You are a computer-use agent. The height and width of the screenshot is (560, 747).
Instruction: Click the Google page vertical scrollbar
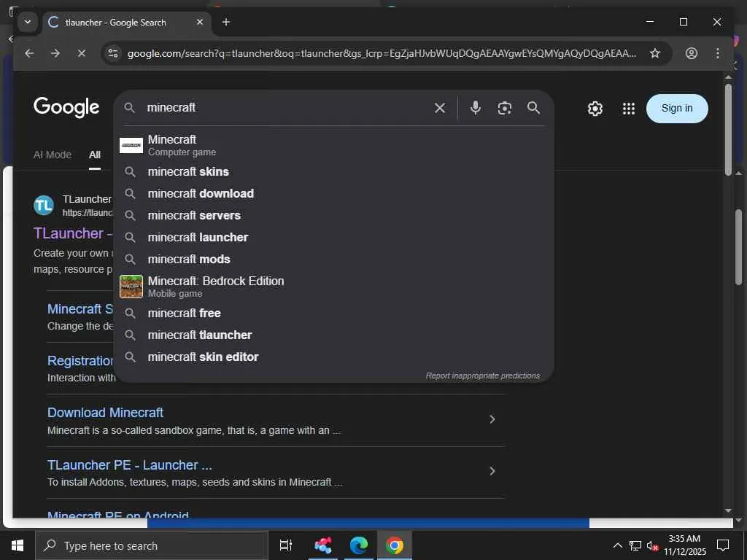728,130
